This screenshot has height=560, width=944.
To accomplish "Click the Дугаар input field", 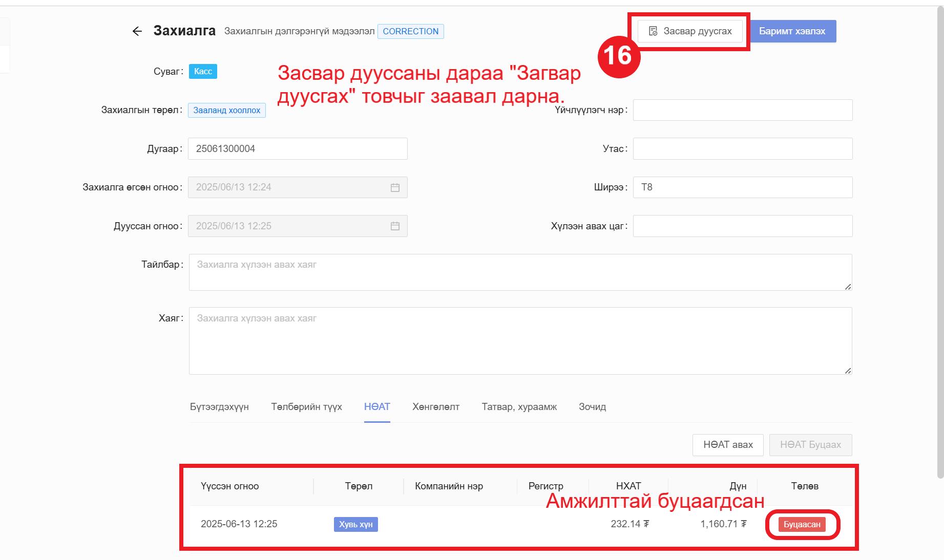I will coord(297,149).
